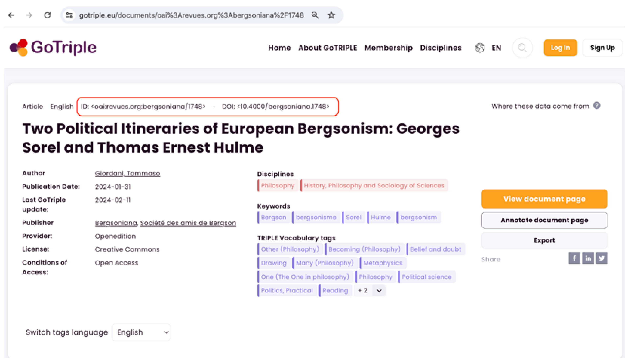Navigate forward in the browser
The height and width of the screenshot is (364, 631).
click(29, 15)
